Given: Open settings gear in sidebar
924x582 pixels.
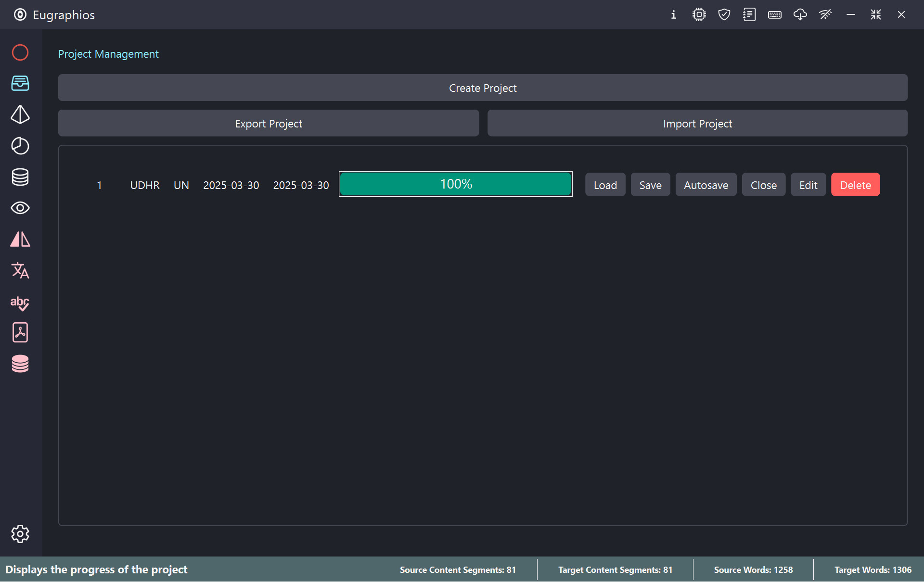Looking at the screenshot, I should click(x=20, y=533).
